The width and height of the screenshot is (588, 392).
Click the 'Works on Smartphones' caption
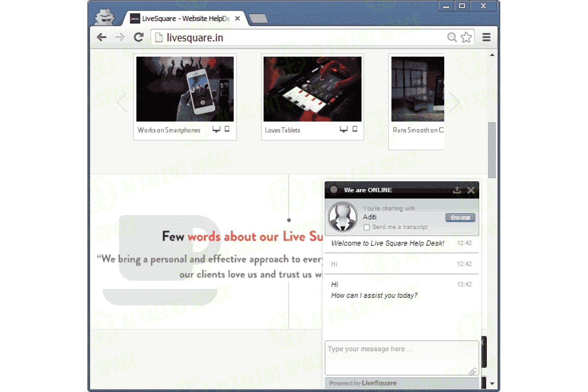169,130
